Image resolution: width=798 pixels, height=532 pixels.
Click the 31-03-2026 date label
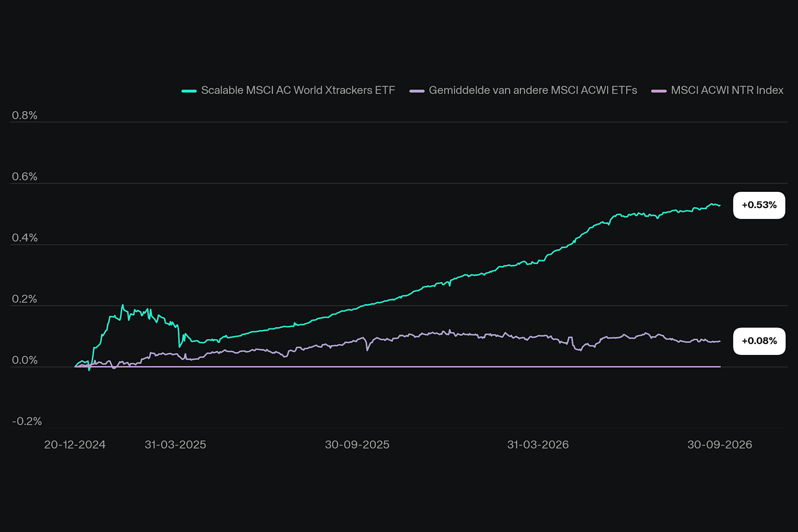538,445
